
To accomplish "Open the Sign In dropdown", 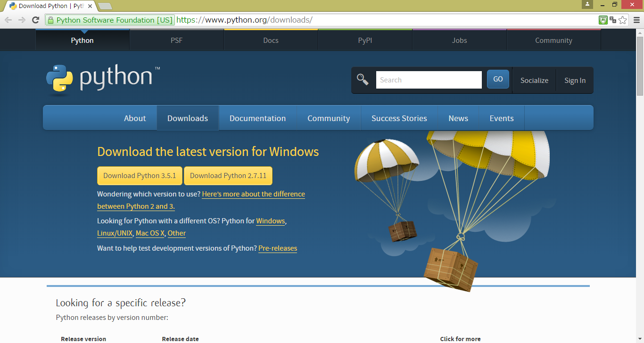I will (x=575, y=81).
